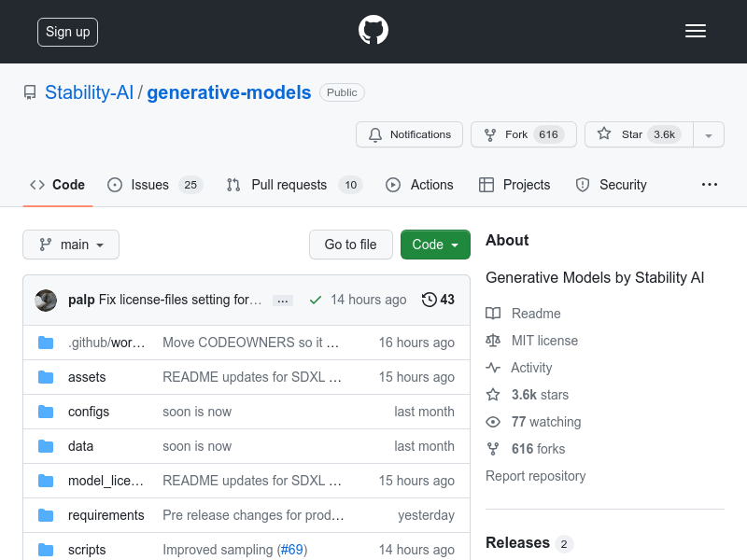Open the palp user avatar
The height and width of the screenshot is (560, 747).
click(46, 300)
